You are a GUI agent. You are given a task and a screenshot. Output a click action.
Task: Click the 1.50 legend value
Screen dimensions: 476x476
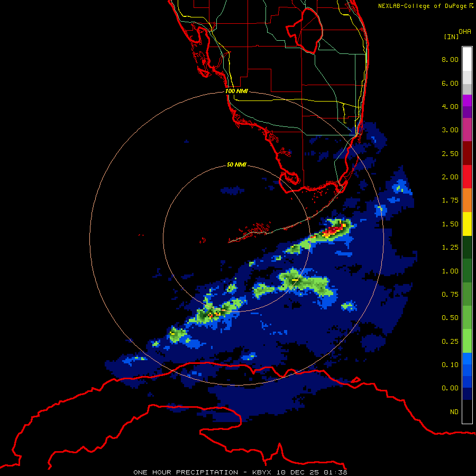click(x=450, y=224)
